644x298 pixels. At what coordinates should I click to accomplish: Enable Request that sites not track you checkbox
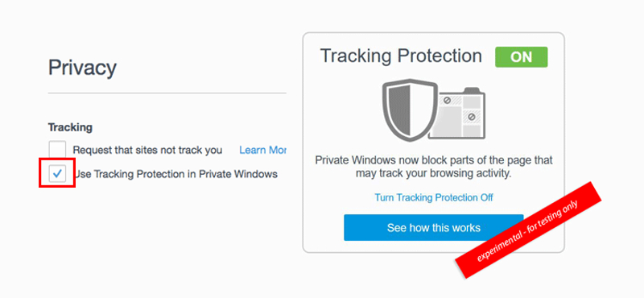point(57,150)
